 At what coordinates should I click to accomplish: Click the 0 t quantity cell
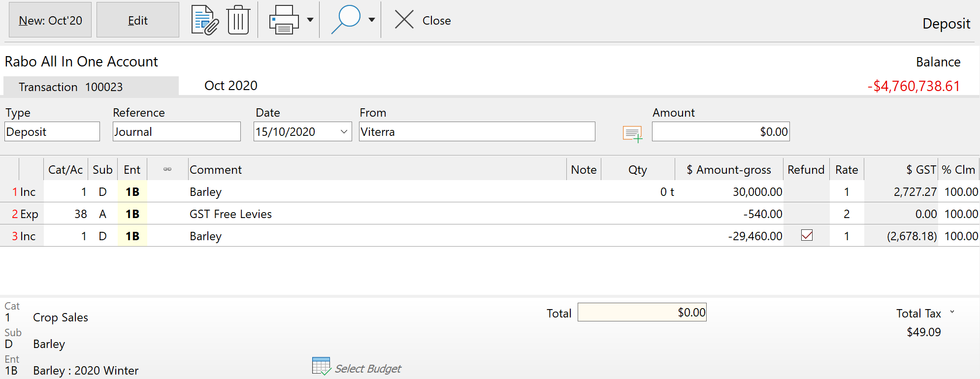(638, 192)
